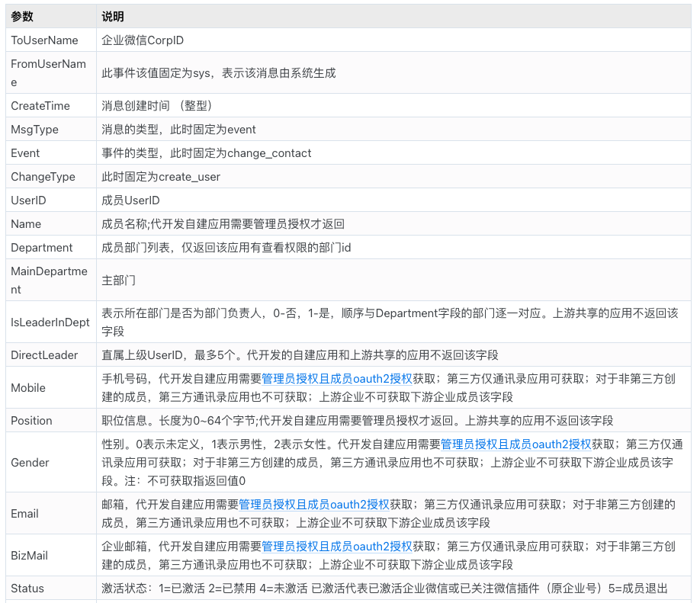Select the FromUserName parameter cell
The image size is (700, 603).
(51, 72)
